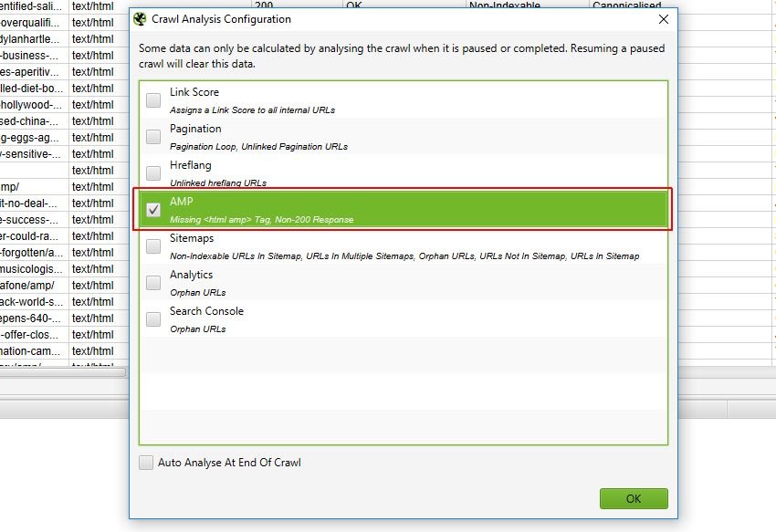Click the highlighted AMP row label
Image resolution: width=776 pixels, height=532 pixels.
(182, 202)
